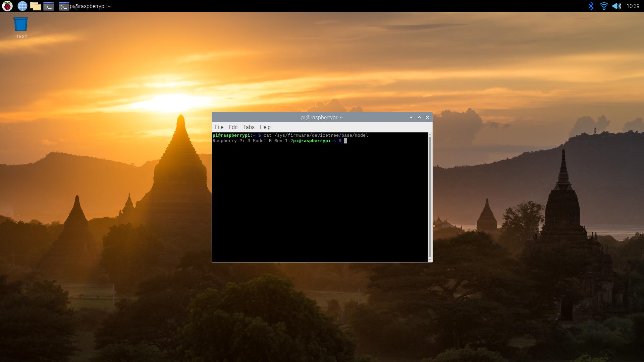Image resolution: width=644 pixels, height=362 pixels.
Task: Open the Raspberry Pi main menu
Action: pos(7,6)
